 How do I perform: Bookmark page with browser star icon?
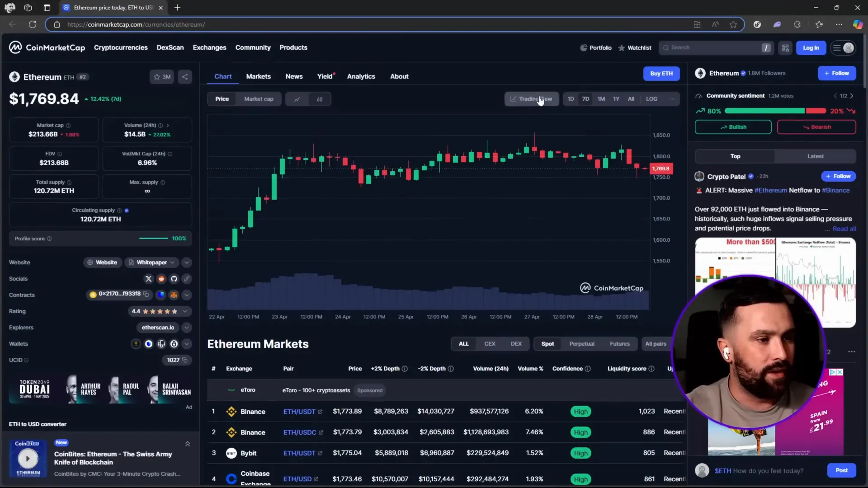point(733,24)
